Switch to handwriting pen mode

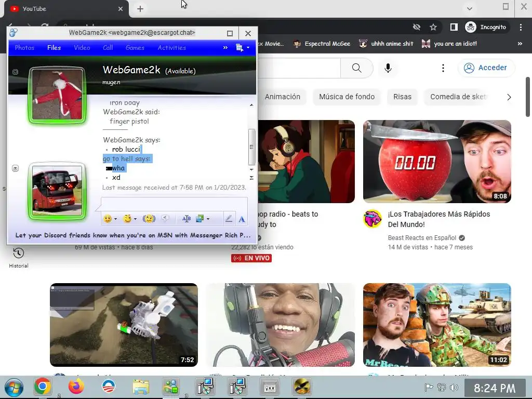pos(229,219)
